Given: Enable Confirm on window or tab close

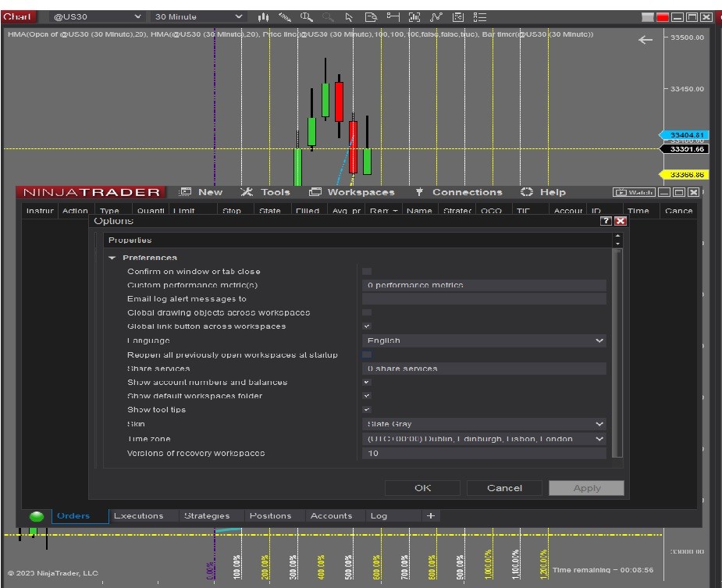Looking at the screenshot, I should pos(367,272).
